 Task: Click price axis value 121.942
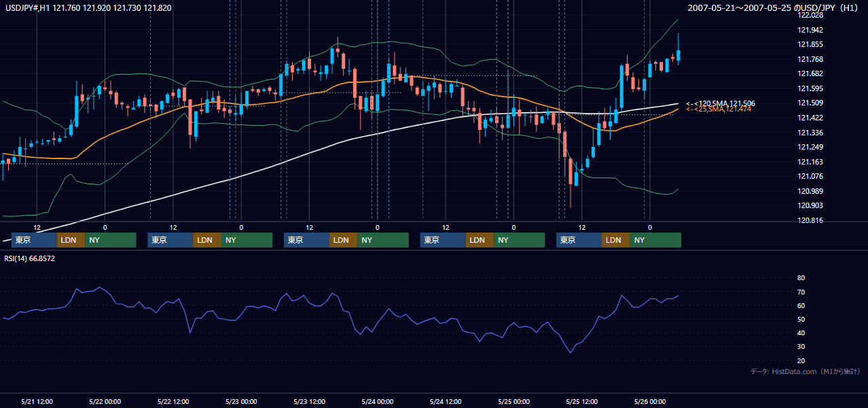809,30
